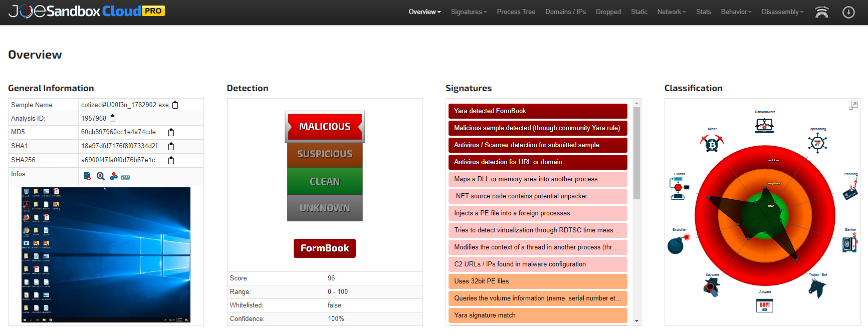This screenshot has height=335, width=868.
Task: Copy the SHA256 hash to clipboard
Action: 171,160
